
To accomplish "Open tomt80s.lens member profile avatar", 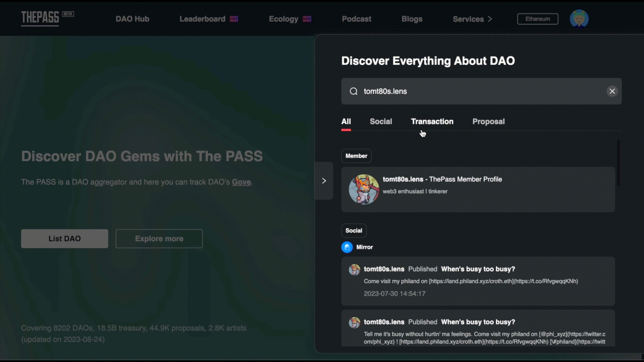I will coord(364,190).
